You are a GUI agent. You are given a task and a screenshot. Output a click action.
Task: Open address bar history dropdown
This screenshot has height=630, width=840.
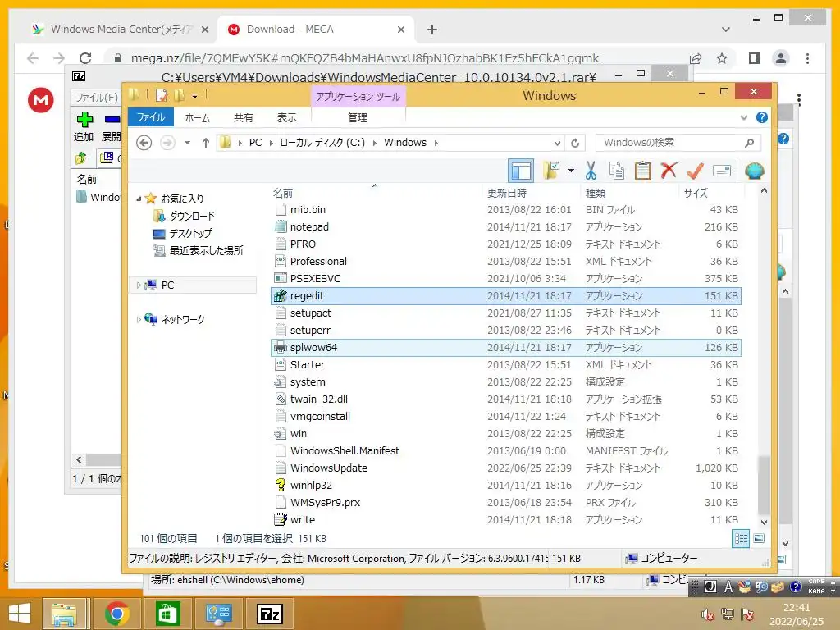point(557,143)
